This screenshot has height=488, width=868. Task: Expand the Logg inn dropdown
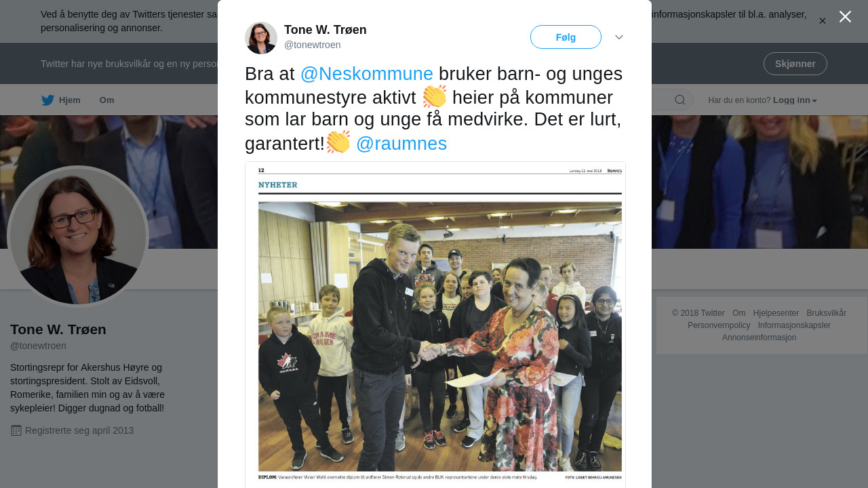(795, 100)
